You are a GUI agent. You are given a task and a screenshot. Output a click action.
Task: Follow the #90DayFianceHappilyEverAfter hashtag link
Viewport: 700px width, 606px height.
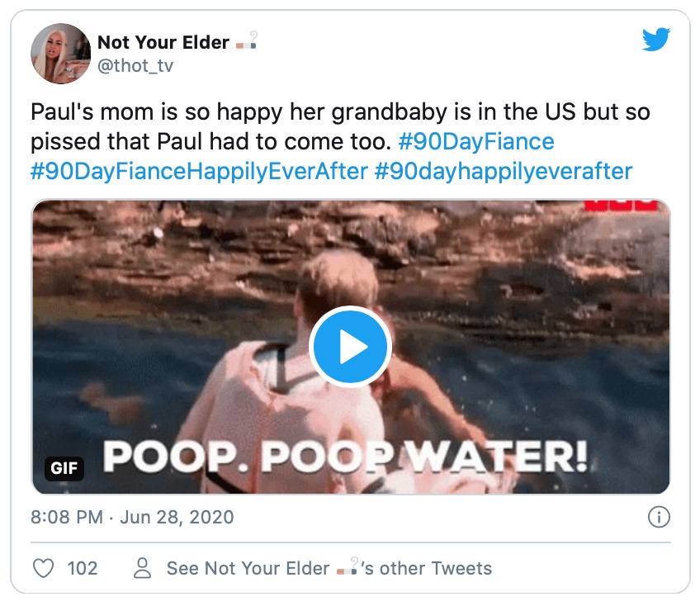coord(198,171)
